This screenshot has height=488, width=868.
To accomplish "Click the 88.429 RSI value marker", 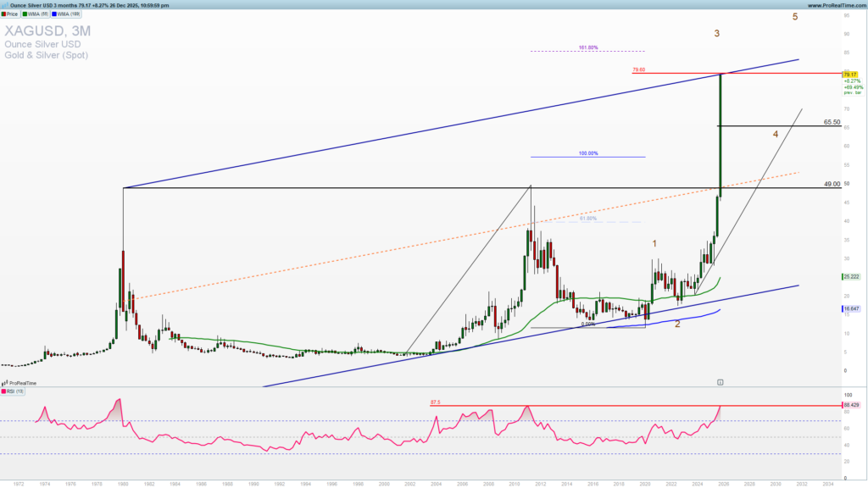I will pos(850,405).
